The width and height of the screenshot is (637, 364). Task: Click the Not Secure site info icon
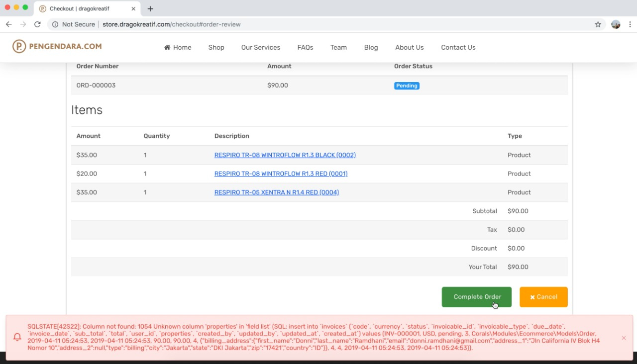(55, 24)
